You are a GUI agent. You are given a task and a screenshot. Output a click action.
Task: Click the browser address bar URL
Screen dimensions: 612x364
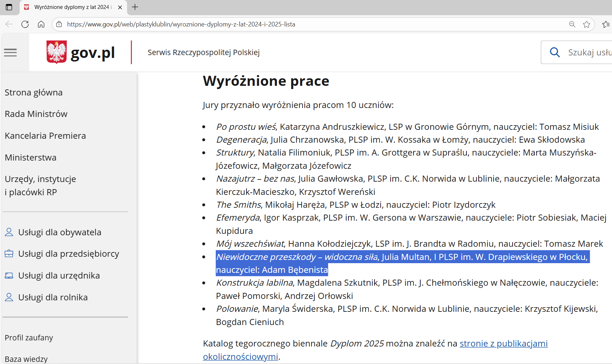pos(181,24)
